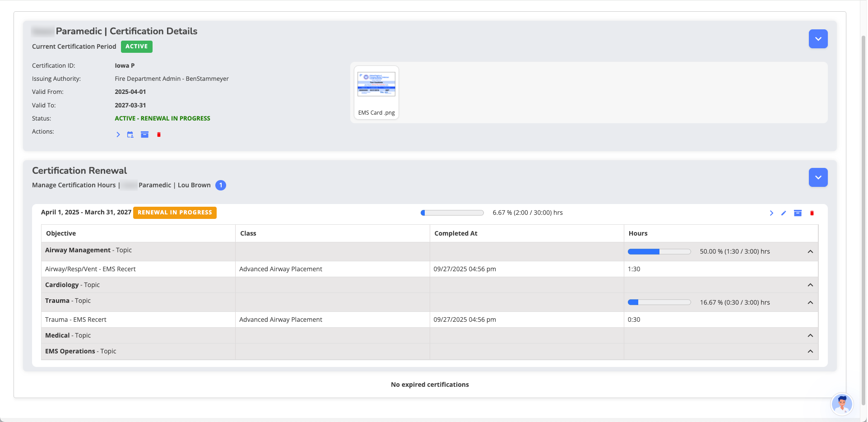Click the overall renewal hours progress bar
This screenshot has width=868, height=422.
point(452,213)
